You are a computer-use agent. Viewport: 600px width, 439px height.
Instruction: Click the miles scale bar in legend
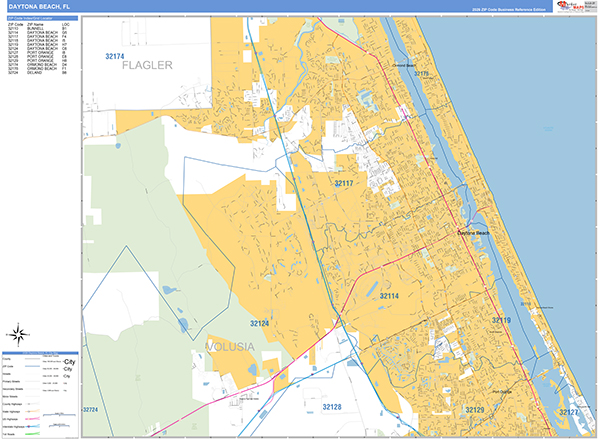59,414
